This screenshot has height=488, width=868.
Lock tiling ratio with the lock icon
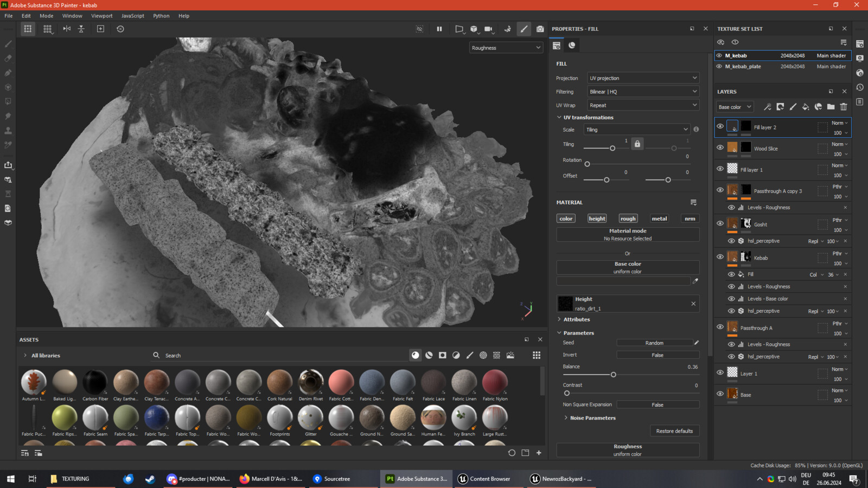point(637,144)
